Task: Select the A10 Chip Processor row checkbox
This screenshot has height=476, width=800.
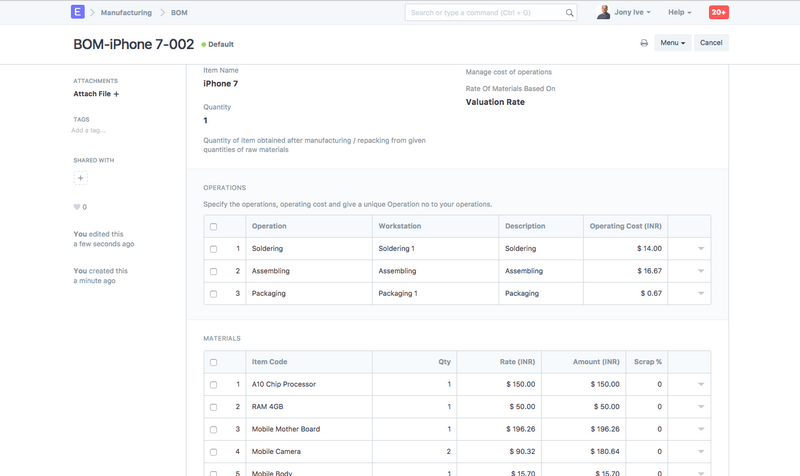Action: tap(213, 385)
